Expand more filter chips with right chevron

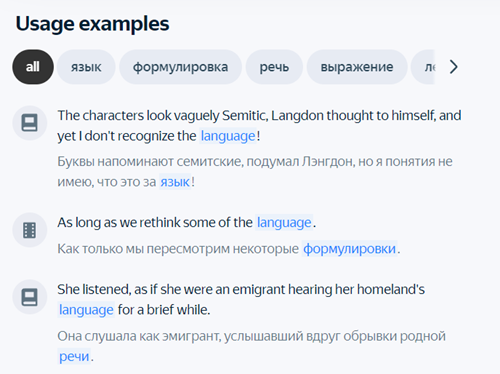[x=453, y=67]
